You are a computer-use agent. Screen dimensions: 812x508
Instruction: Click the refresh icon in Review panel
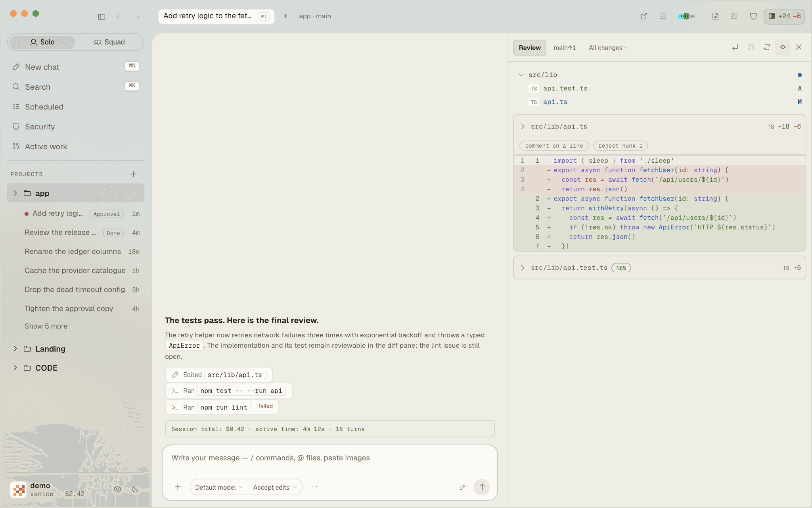click(x=767, y=47)
